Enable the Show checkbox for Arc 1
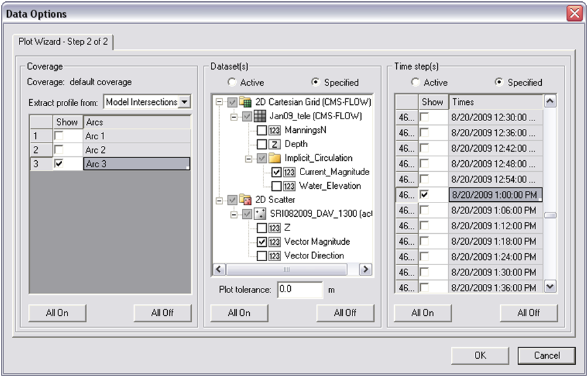The width and height of the screenshot is (588, 377). 59,135
